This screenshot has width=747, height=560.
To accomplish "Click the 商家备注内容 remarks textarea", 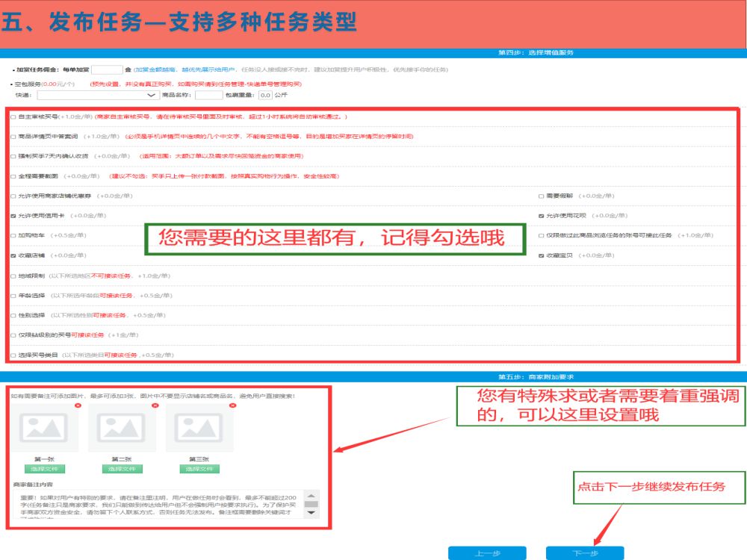I will point(160,504).
